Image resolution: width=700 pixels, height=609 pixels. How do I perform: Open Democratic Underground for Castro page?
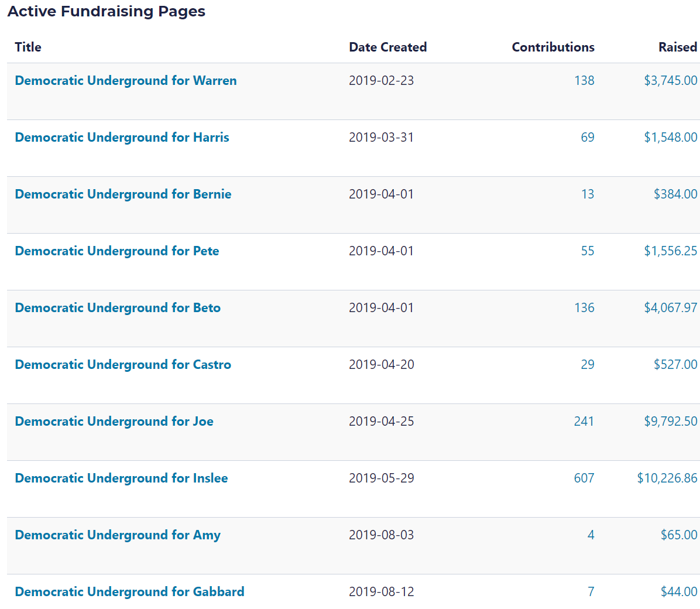(x=123, y=365)
